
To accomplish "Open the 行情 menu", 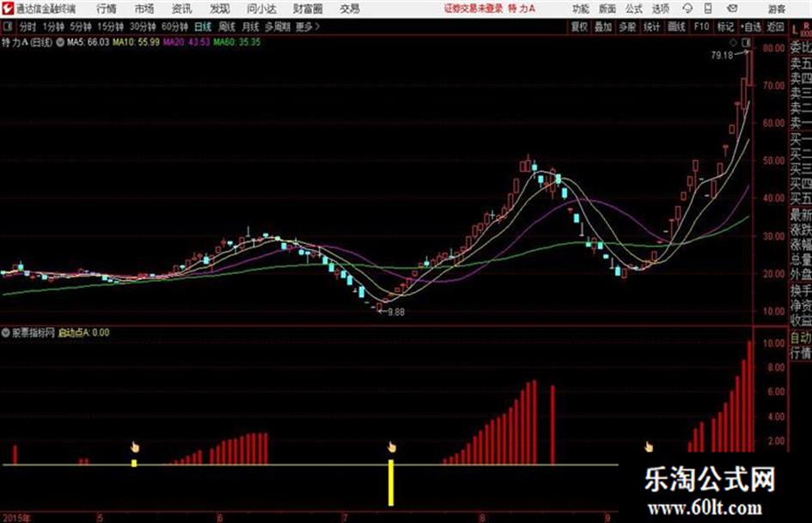I will 107,9.
